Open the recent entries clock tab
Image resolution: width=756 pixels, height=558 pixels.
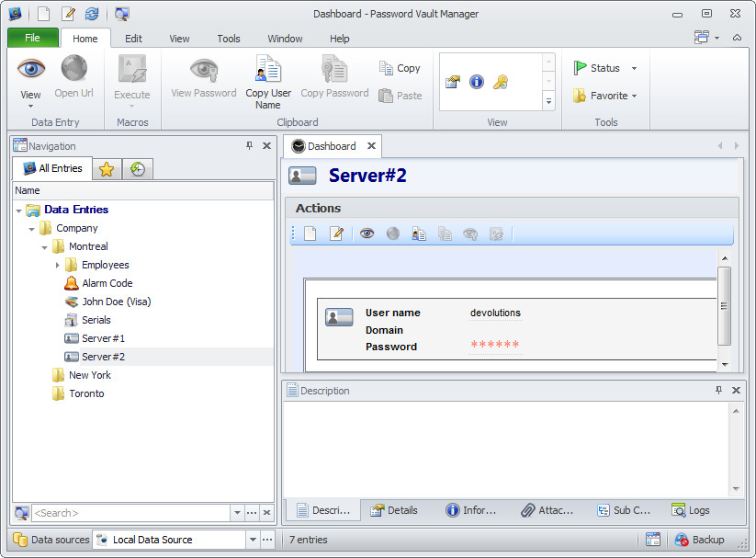pos(138,169)
